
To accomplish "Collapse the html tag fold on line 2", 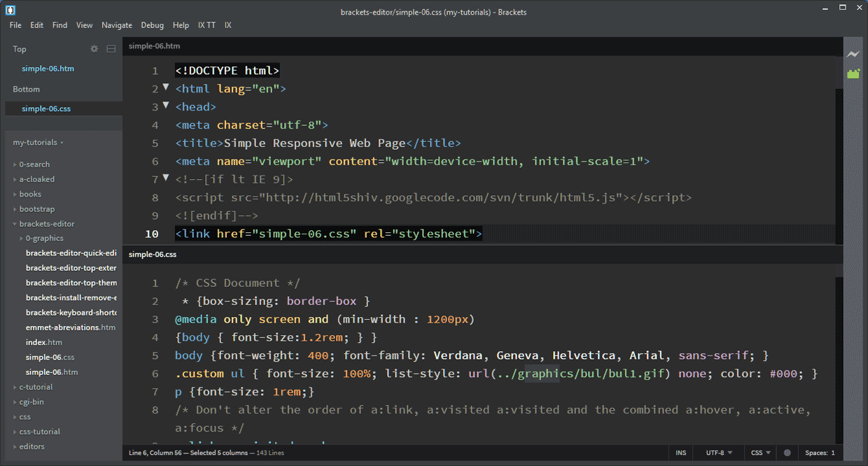I will (166, 87).
